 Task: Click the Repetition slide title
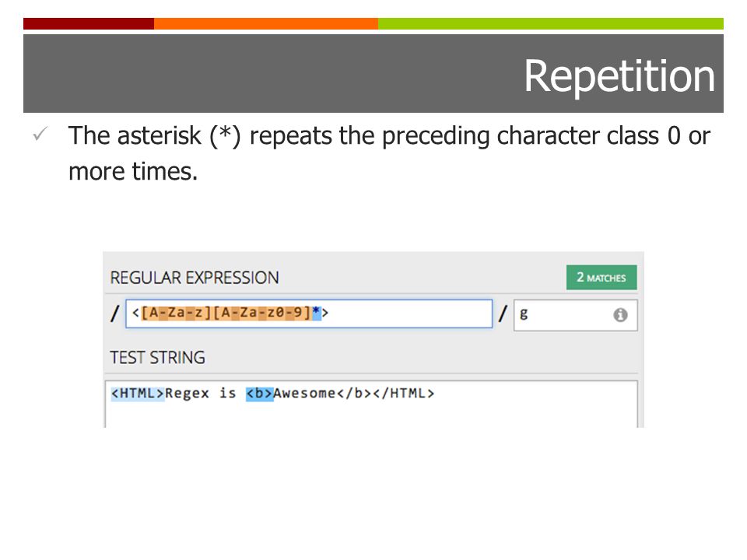coord(619,76)
